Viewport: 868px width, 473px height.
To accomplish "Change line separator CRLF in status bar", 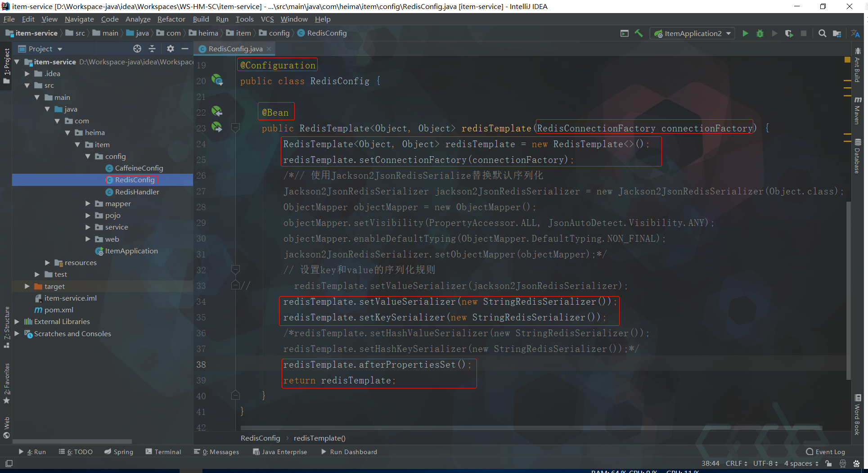I will point(736,463).
